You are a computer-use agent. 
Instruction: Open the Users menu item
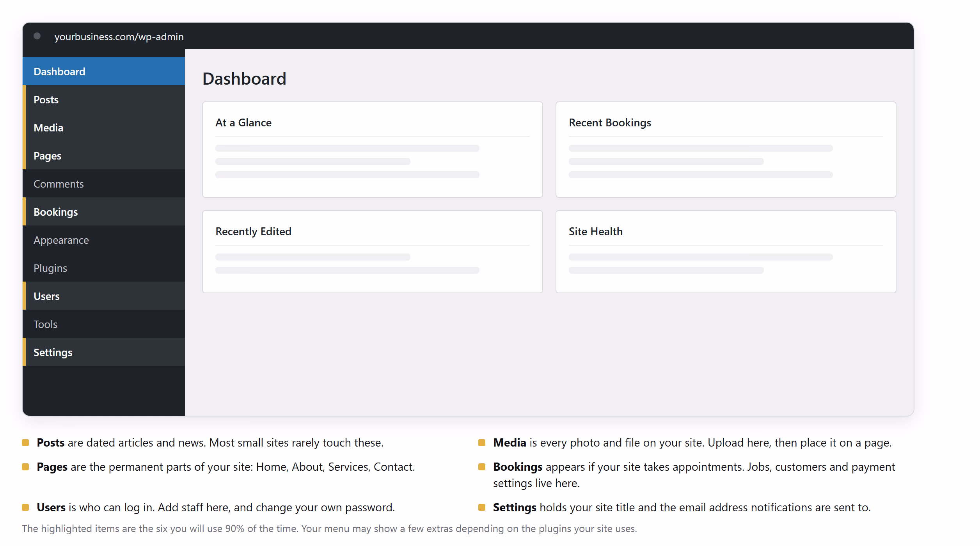point(104,296)
